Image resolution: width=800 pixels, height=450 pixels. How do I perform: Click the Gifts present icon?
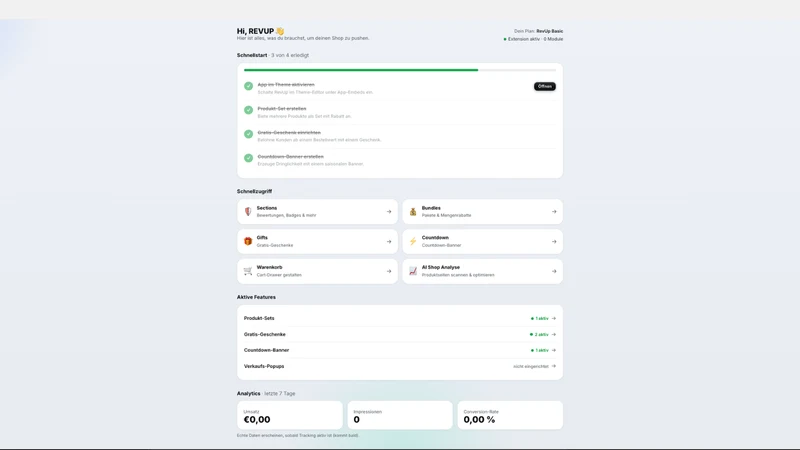(248, 241)
